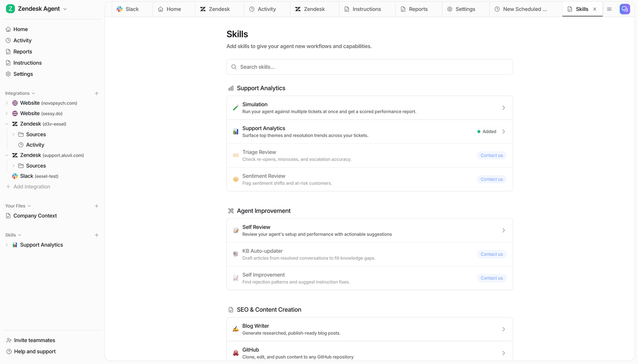
Task: Click Contact us for Triage Review
Action: coord(491,156)
